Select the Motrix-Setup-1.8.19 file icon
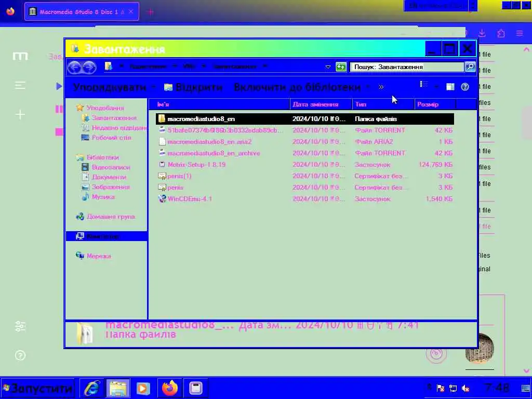This screenshot has width=532, height=399. [162, 165]
